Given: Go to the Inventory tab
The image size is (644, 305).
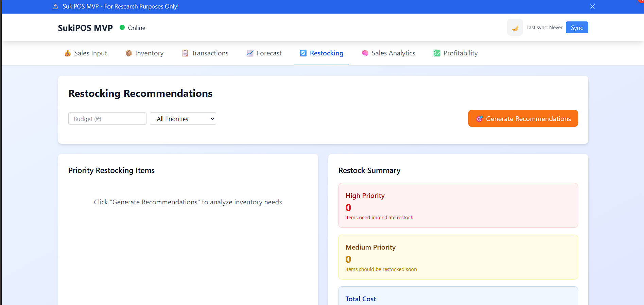Looking at the screenshot, I should tap(149, 53).
